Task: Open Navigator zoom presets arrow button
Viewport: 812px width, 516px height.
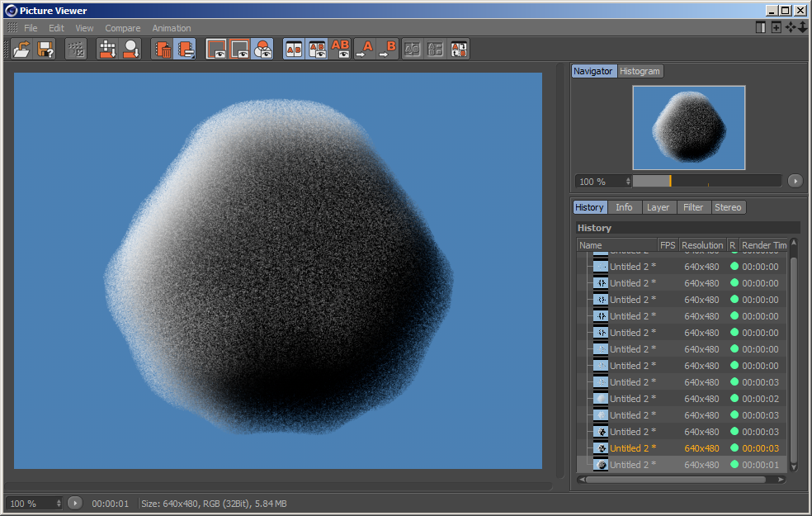Action: pos(795,181)
